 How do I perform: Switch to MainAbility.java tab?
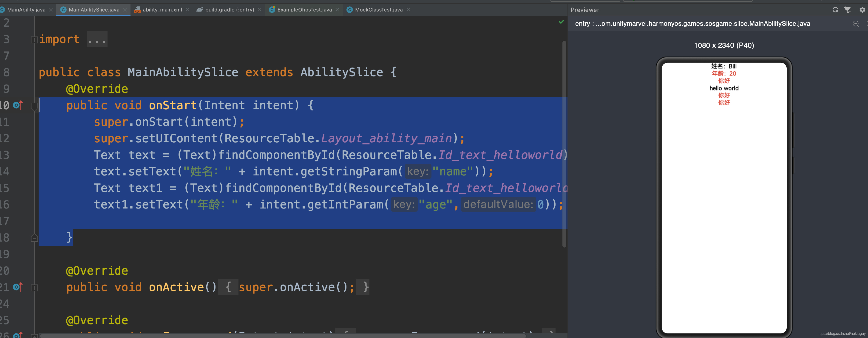(26, 10)
